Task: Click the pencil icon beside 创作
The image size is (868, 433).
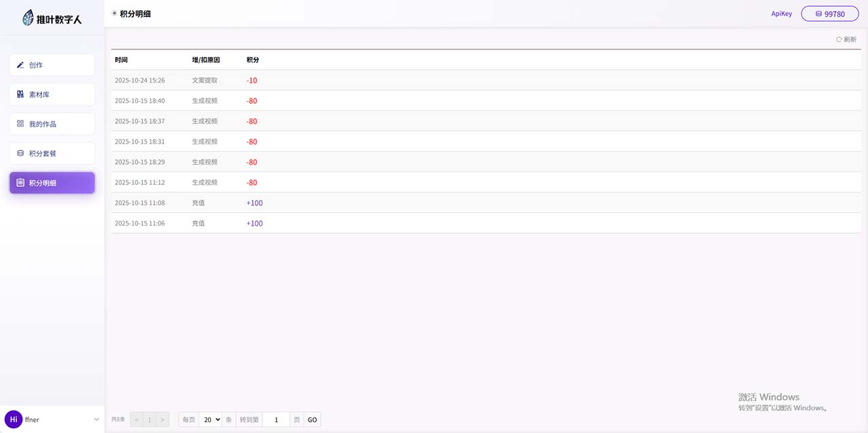Action: point(20,65)
